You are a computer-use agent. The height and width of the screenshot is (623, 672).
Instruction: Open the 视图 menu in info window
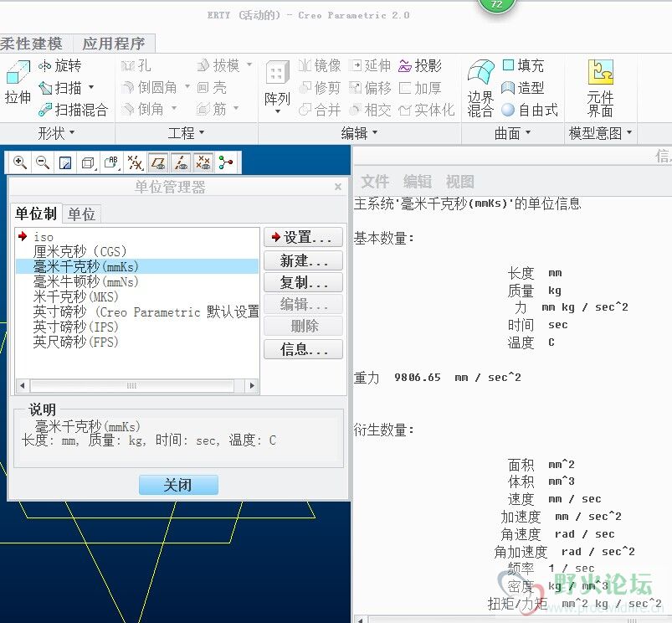(x=460, y=182)
